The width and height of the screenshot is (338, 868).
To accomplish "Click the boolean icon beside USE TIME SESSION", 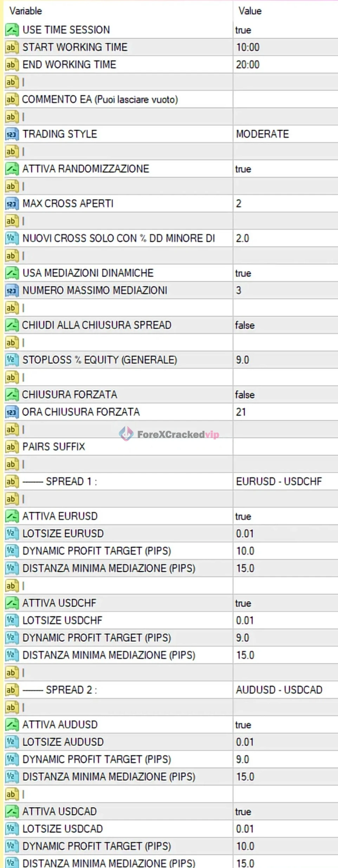I will (12, 30).
